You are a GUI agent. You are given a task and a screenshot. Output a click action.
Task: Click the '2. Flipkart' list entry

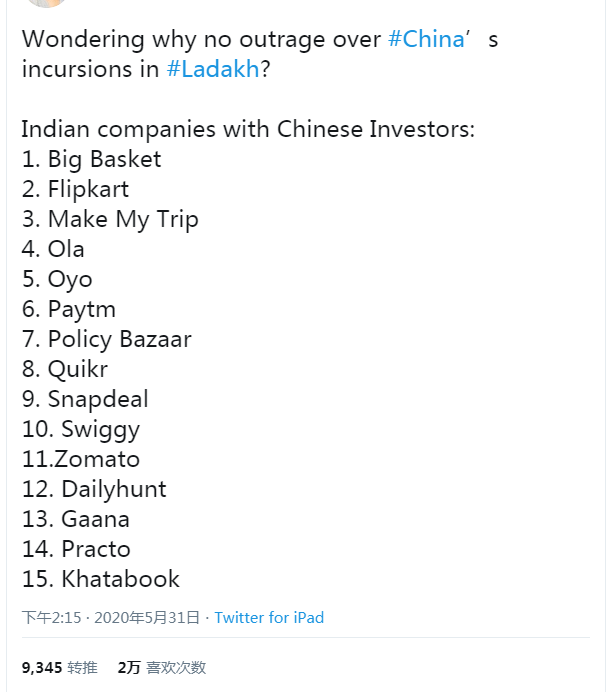(75, 190)
